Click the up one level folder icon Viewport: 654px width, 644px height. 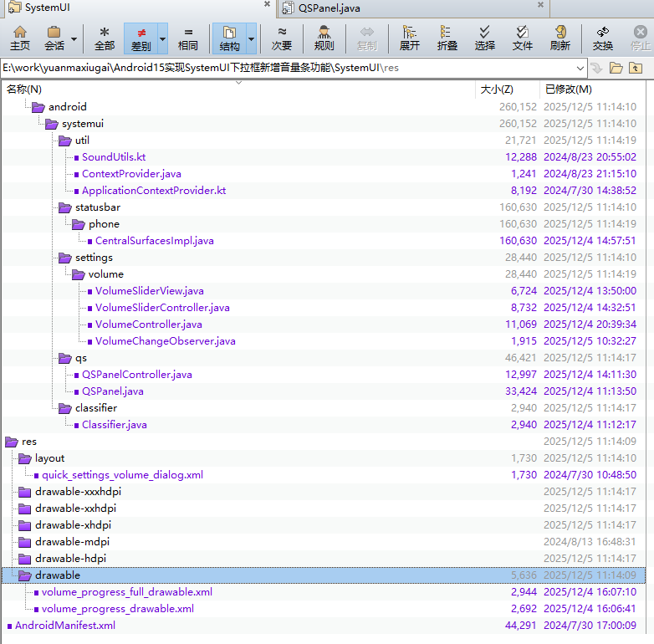[x=636, y=68]
